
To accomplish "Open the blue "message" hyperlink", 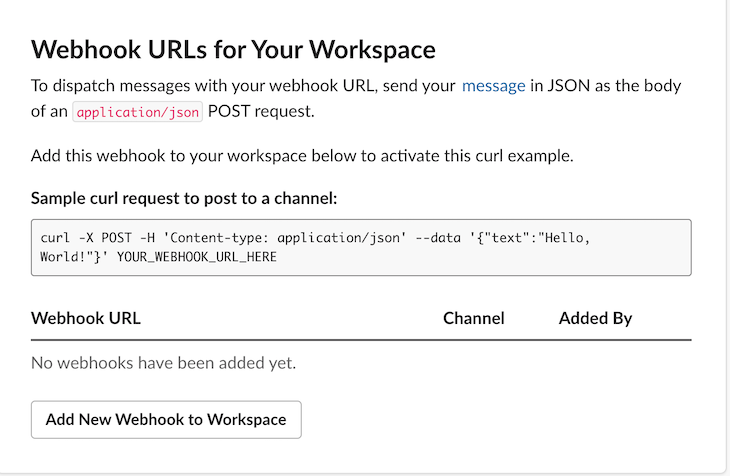I will [x=493, y=86].
